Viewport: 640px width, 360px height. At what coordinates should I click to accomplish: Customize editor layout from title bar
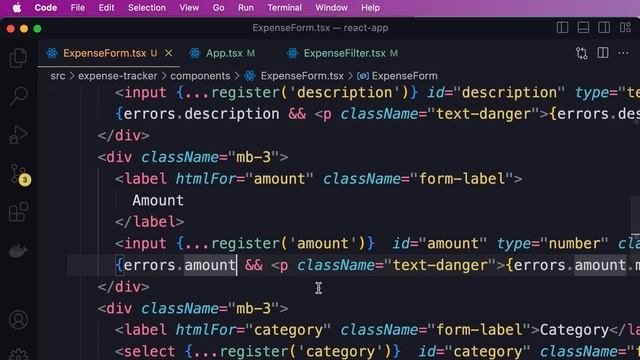click(x=625, y=28)
